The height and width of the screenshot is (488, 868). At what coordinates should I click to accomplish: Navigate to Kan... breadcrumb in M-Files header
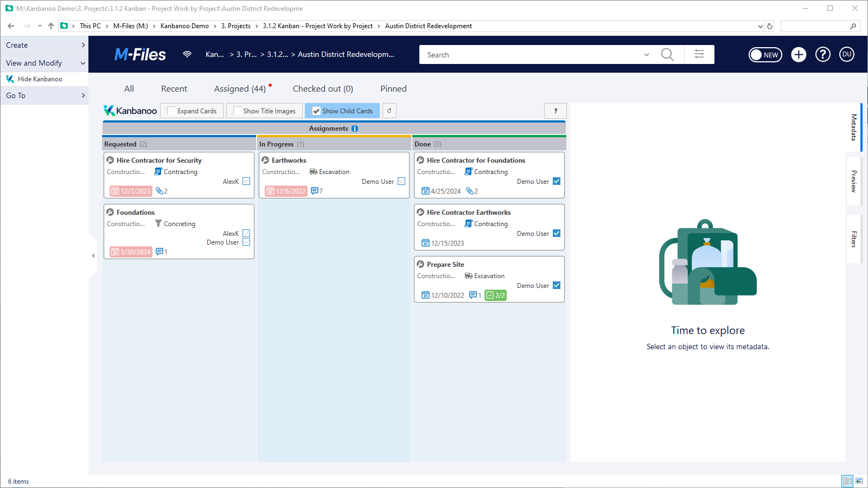point(215,54)
